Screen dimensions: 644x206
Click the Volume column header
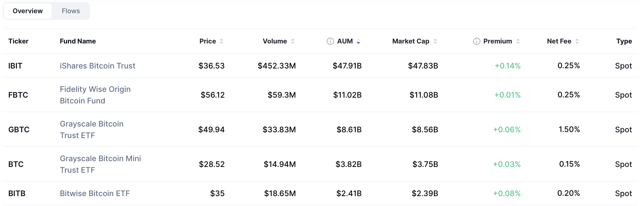pyautogui.click(x=275, y=41)
